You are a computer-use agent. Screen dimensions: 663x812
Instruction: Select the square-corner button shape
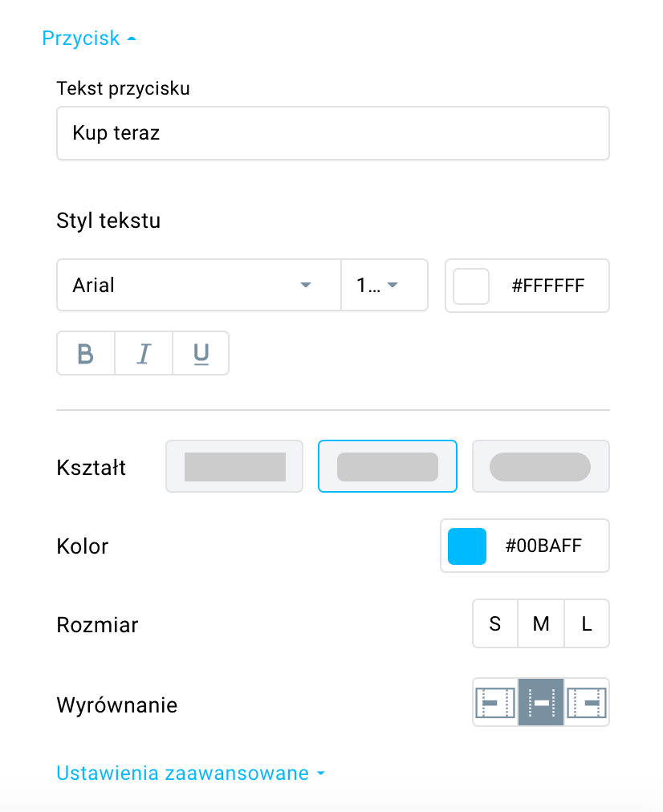tap(234, 466)
